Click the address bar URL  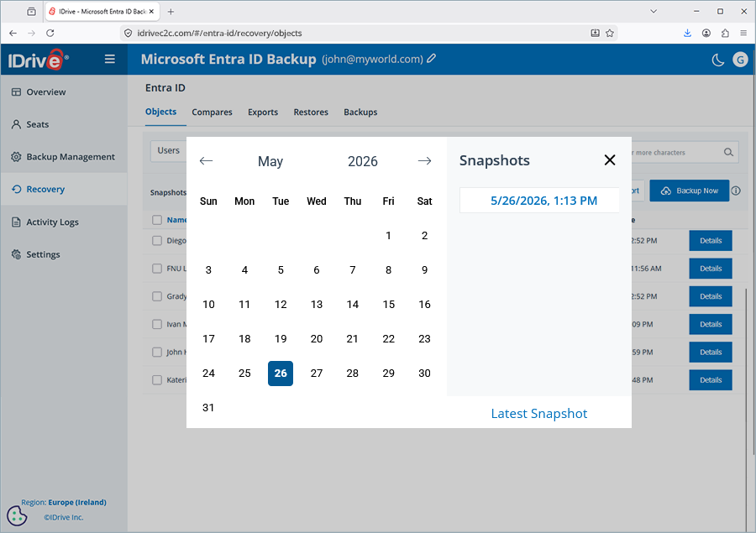point(219,34)
